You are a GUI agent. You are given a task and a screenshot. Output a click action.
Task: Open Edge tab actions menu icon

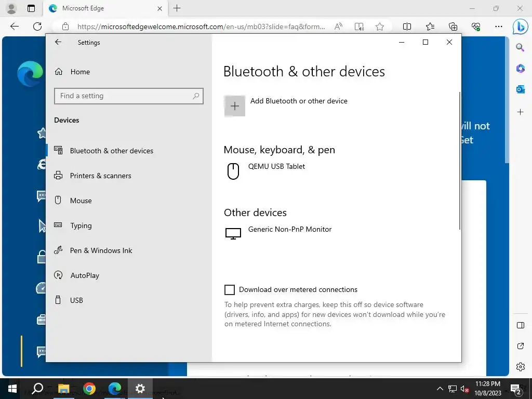31,8
